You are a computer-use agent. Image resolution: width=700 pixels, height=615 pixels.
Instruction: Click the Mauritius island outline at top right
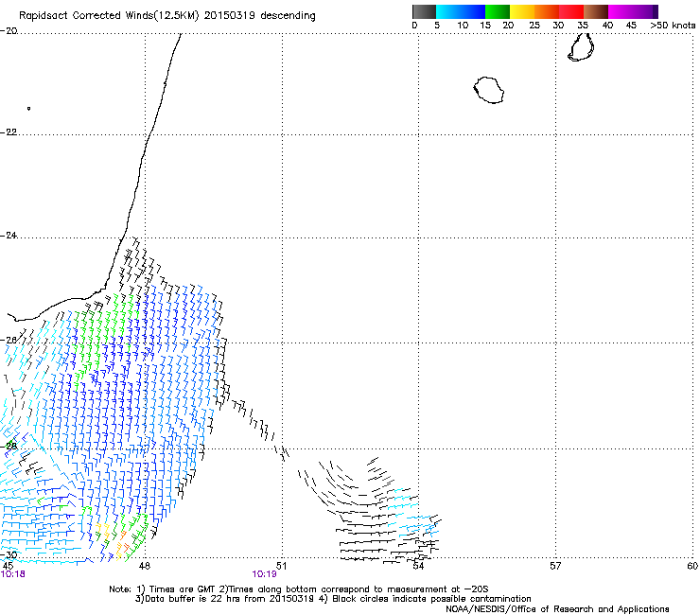(581, 47)
